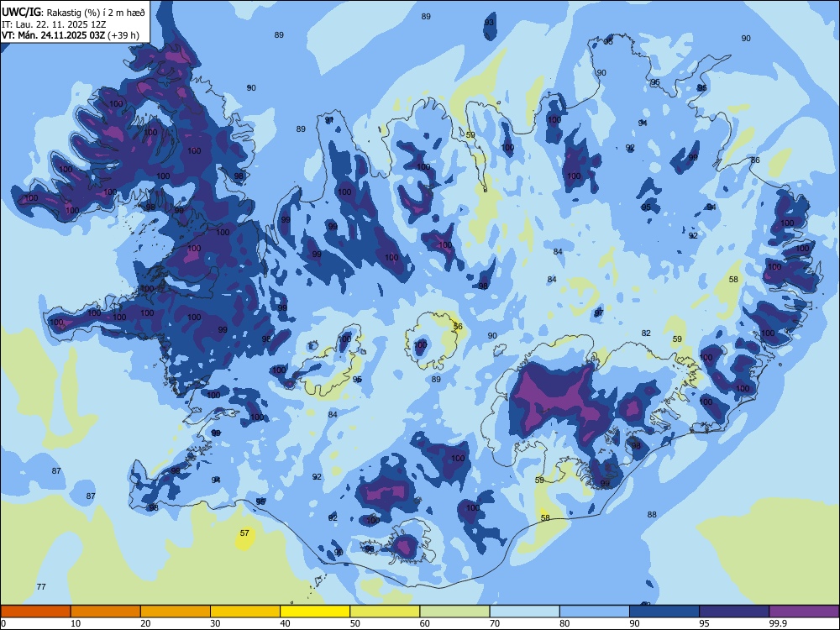Click the medium blue 80–90 legend swatch
The width and height of the screenshot is (840, 630).
click(595, 612)
